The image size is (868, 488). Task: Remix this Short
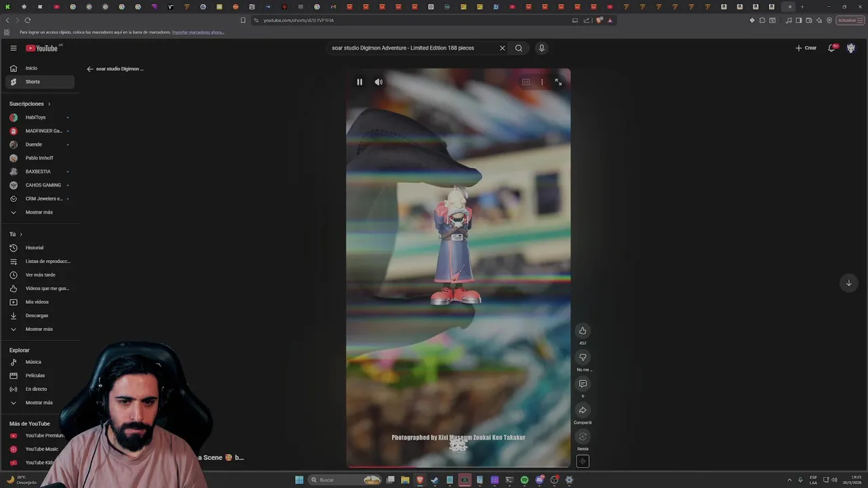click(583, 436)
